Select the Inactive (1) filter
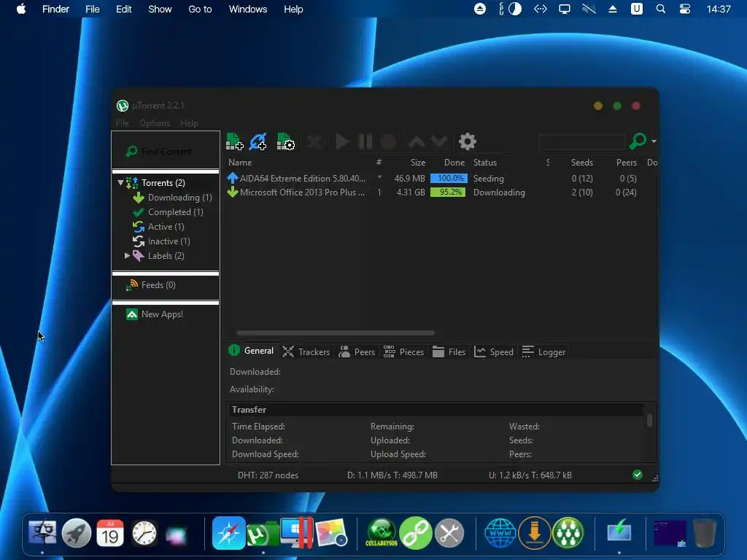Screen dimensions: 747x560 [x=169, y=241]
